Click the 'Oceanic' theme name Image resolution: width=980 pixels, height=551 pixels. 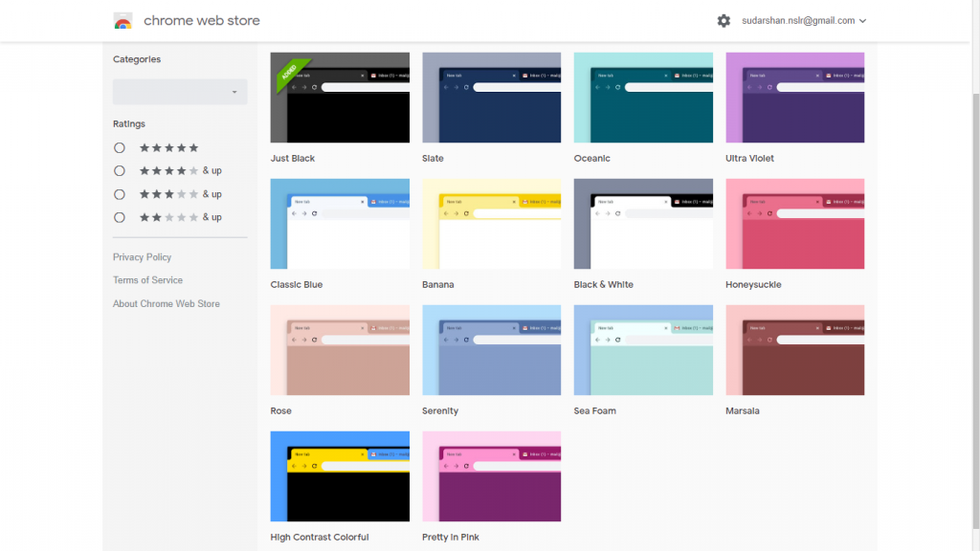(x=591, y=158)
